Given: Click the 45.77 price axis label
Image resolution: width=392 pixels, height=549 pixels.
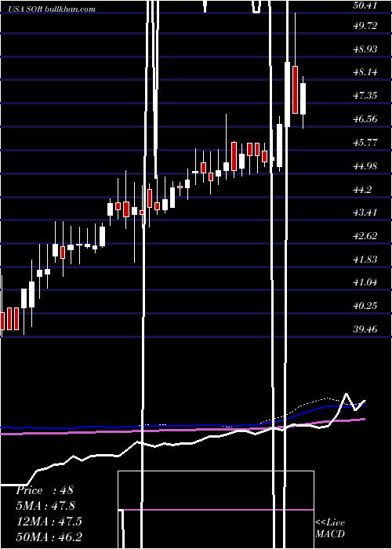Looking at the screenshot, I should coord(365,143).
